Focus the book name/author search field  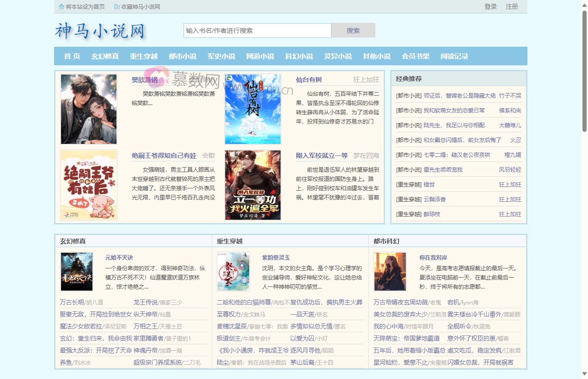pos(257,31)
